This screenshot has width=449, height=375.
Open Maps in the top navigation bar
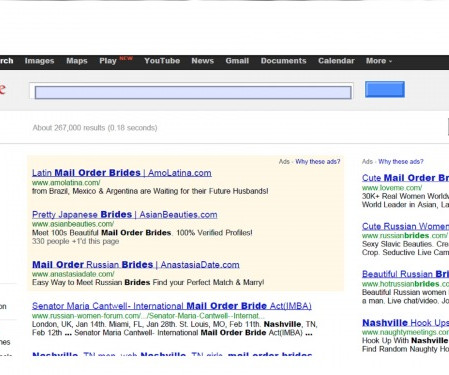pyautogui.click(x=77, y=61)
